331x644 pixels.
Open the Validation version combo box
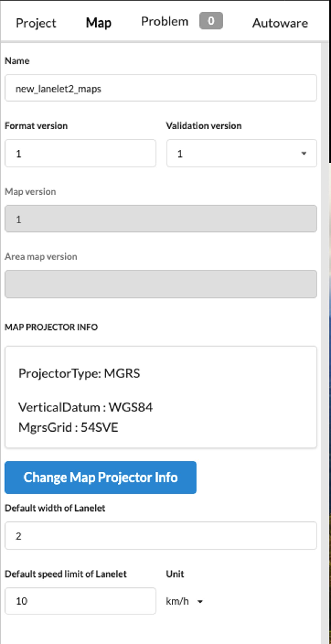click(x=241, y=154)
